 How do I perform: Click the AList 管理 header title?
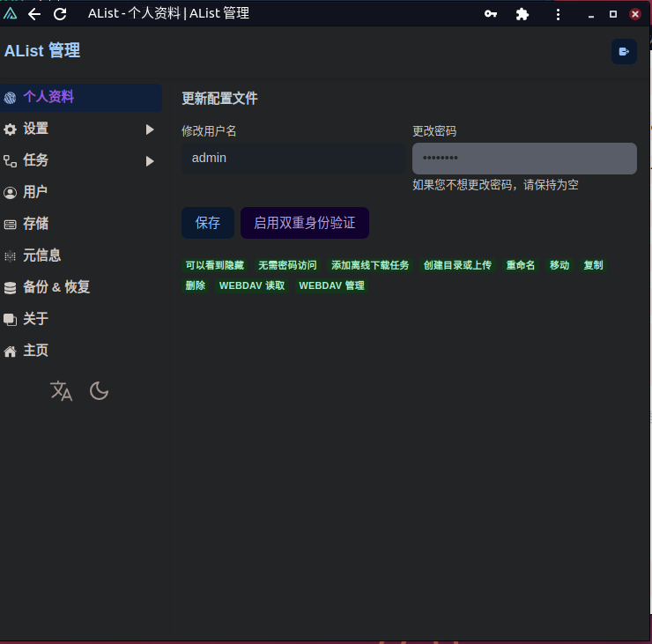point(42,51)
